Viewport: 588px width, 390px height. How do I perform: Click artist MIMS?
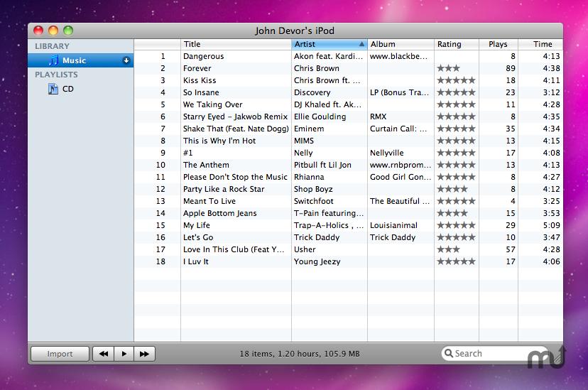pyautogui.click(x=304, y=141)
